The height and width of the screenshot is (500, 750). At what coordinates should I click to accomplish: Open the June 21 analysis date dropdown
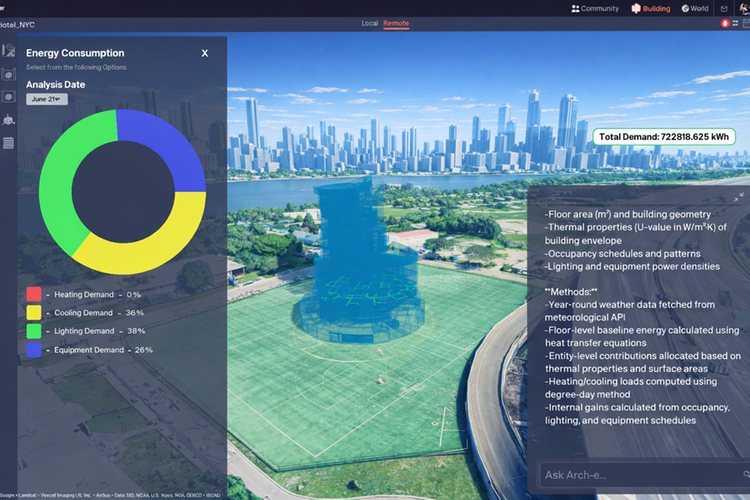tap(46, 99)
